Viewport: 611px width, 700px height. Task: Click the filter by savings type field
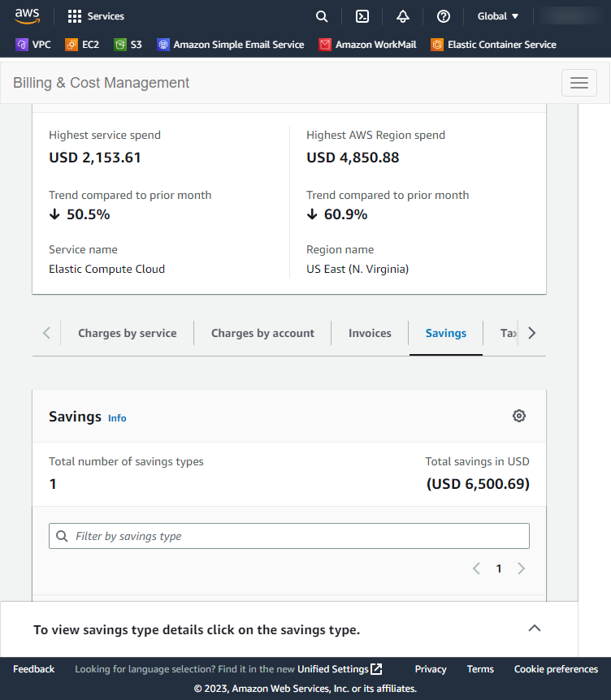click(288, 536)
